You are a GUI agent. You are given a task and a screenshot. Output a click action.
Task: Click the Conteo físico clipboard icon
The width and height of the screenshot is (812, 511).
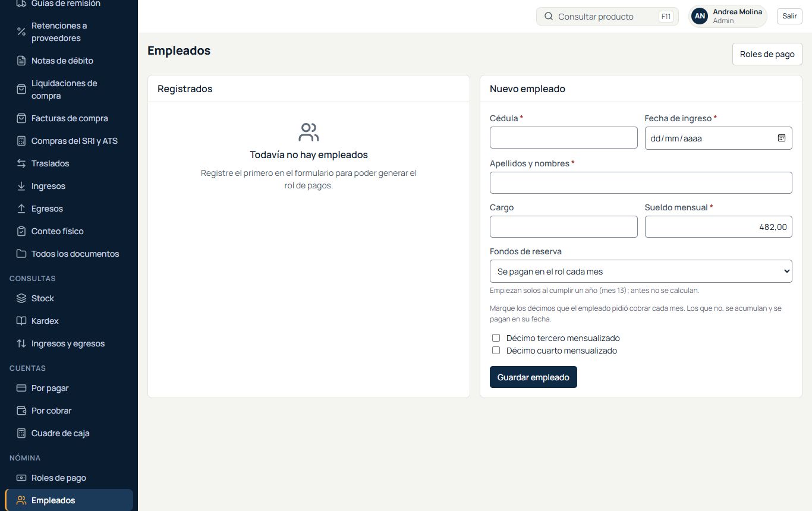(x=21, y=231)
